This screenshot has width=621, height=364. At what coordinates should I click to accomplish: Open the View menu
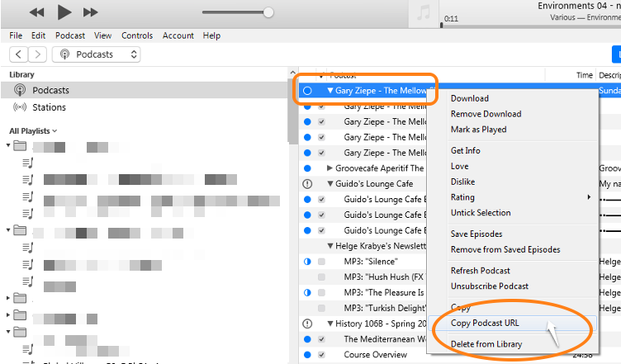(102, 35)
